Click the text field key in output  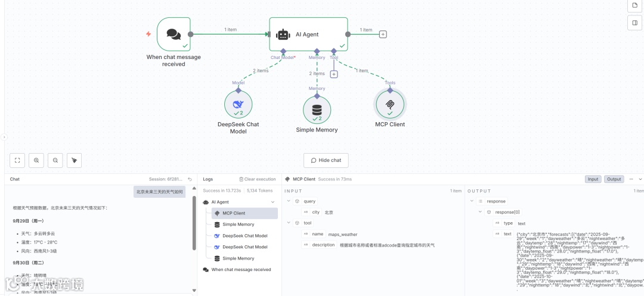pos(507,233)
